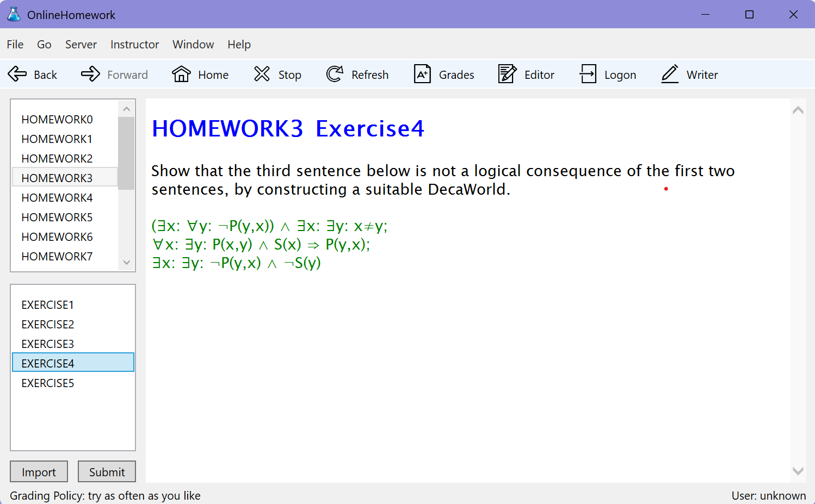Select HOMEWORK5 in the list

click(57, 217)
